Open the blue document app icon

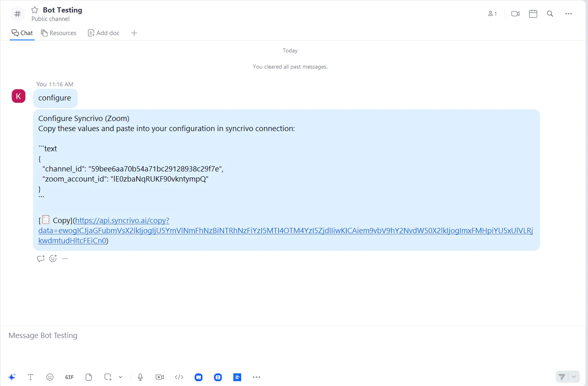coord(237,377)
